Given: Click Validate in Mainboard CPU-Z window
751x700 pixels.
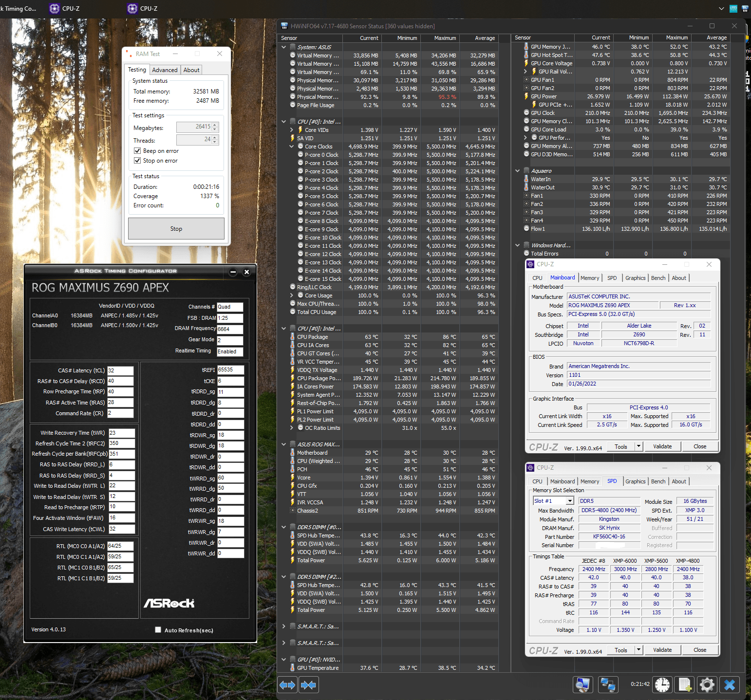Looking at the screenshot, I should pyautogui.click(x=662, y=446).
